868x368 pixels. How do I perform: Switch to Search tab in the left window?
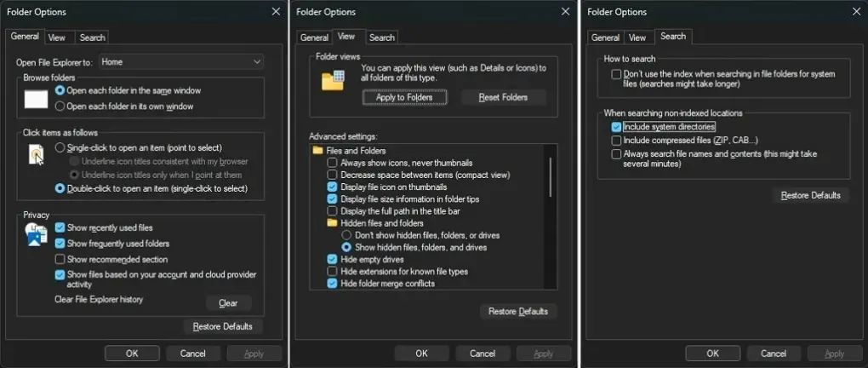(x=92, y=37)
